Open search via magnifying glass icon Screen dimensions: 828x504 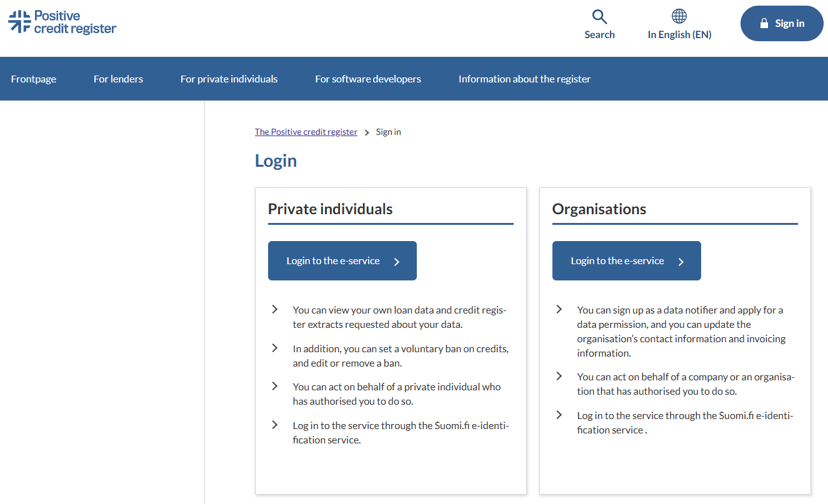point(599,17)
